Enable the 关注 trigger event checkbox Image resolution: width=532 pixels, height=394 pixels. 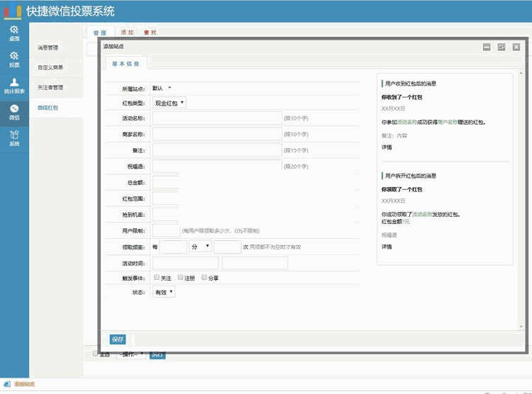[157, 278]
